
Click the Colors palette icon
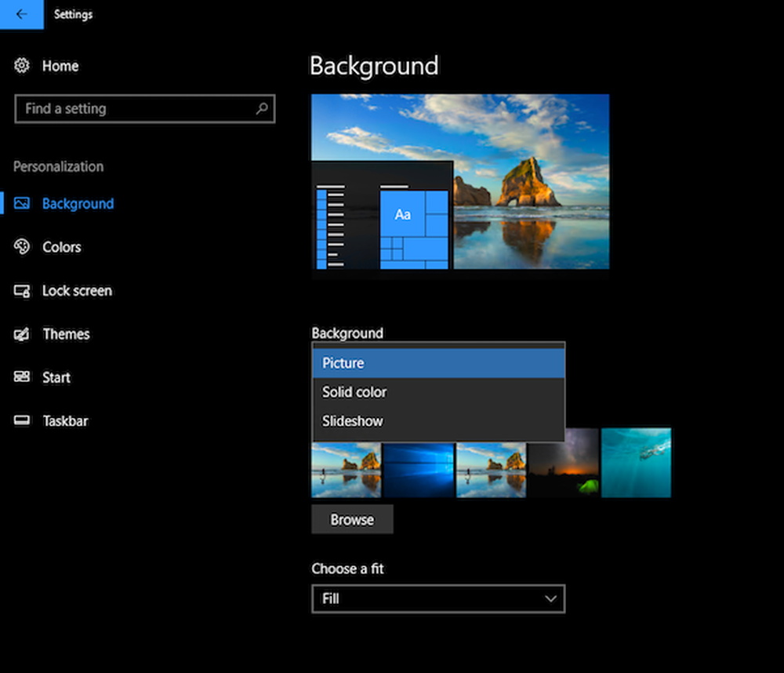click(x=22, y=247)
